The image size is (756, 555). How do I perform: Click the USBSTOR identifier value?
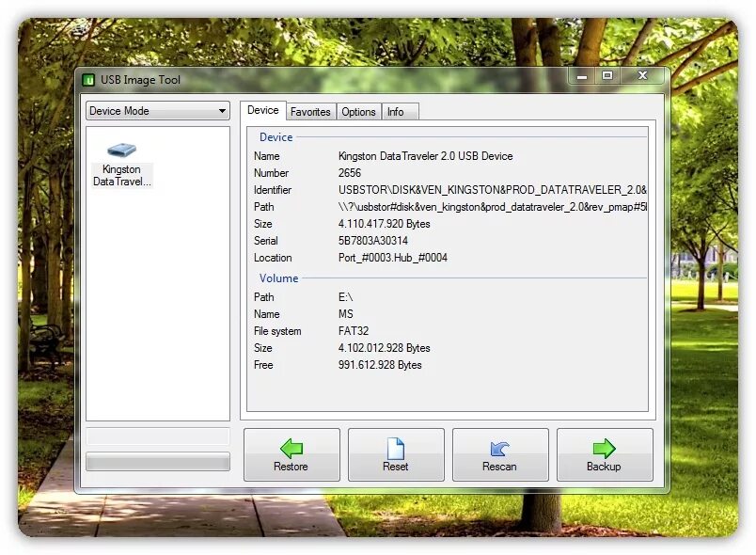pos(493,190)
